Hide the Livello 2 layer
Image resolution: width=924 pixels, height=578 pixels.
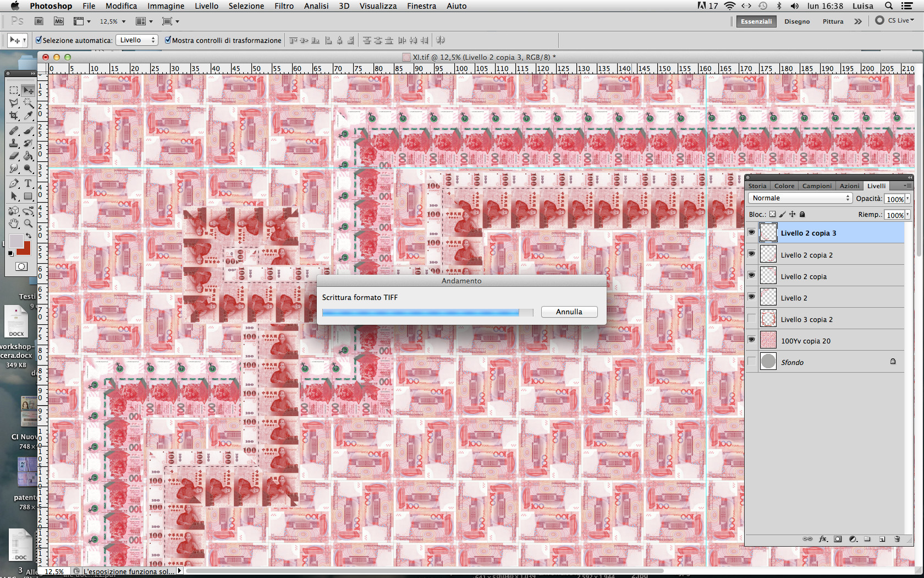[751, 297]
